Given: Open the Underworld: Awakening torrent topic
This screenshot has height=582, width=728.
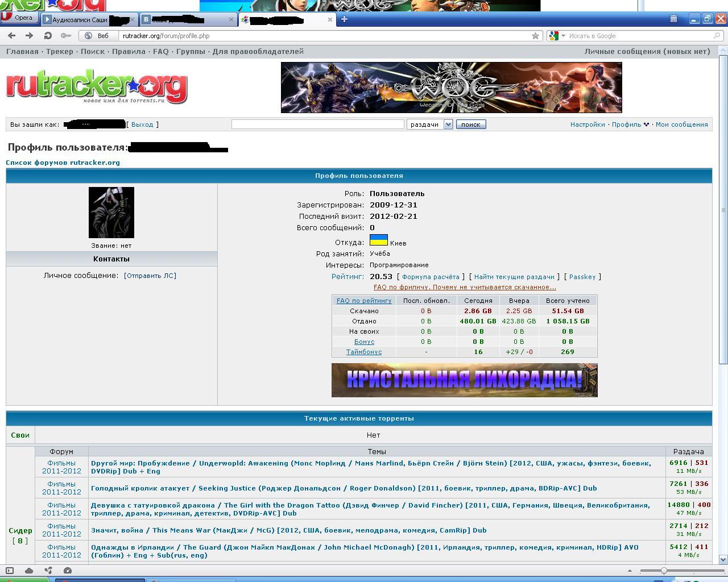Looking at the screenshot, I should tap(371, 467).
